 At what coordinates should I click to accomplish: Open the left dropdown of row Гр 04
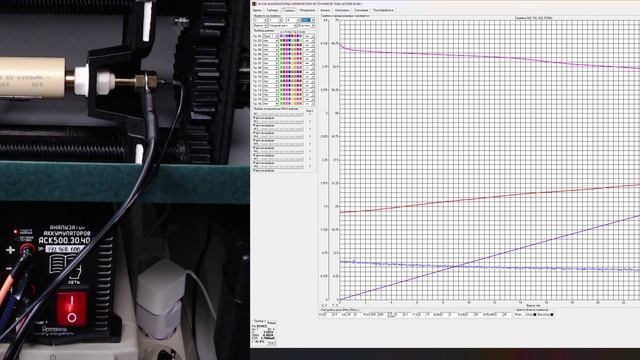(270, 49)
